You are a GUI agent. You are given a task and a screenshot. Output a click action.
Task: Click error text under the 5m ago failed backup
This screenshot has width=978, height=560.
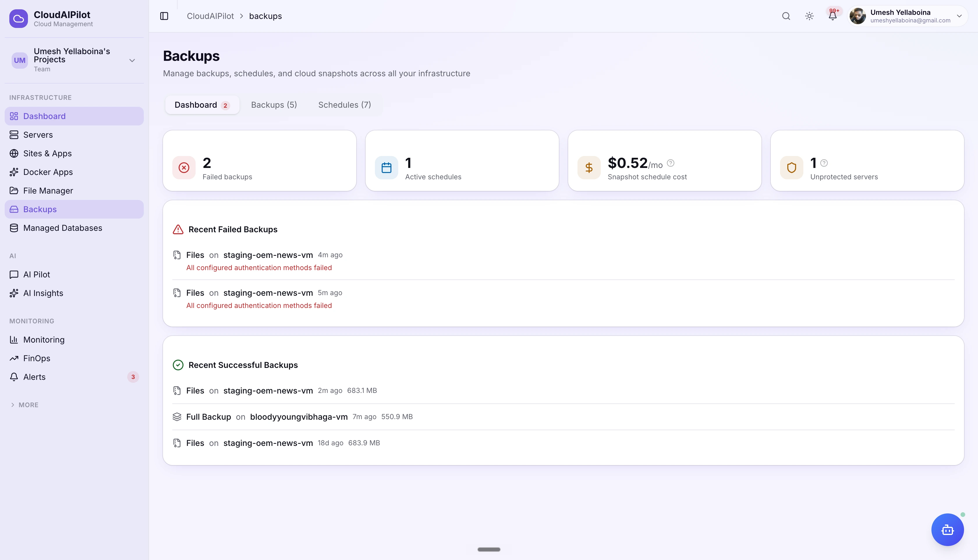(259, 306)
